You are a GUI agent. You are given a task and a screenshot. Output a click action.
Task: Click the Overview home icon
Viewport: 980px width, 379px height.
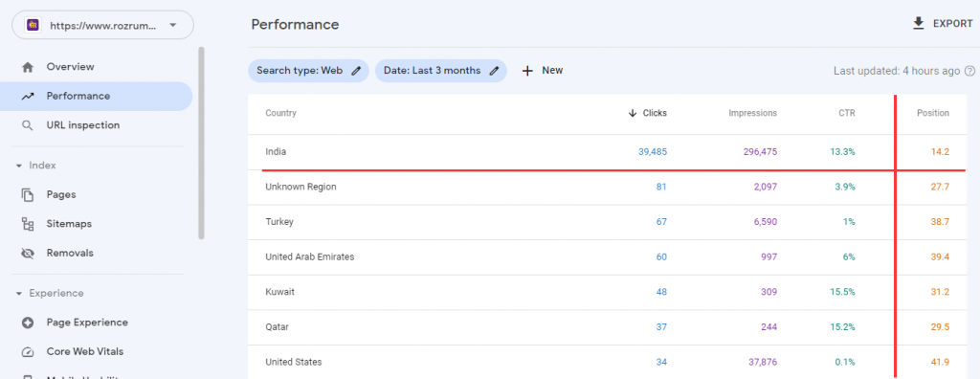tap(27, 67)
